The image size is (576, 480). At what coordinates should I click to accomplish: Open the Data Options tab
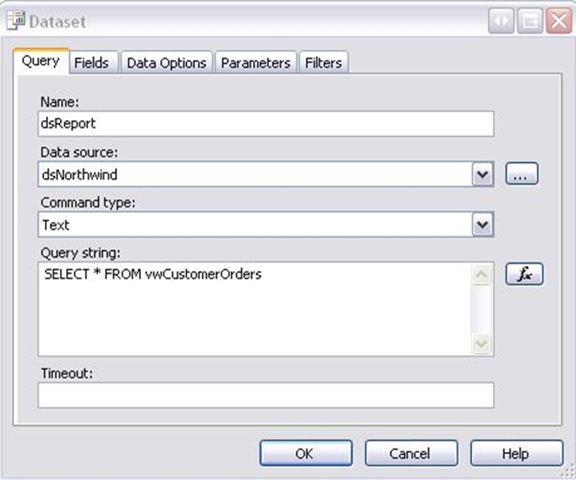click(x=166, y=63)
